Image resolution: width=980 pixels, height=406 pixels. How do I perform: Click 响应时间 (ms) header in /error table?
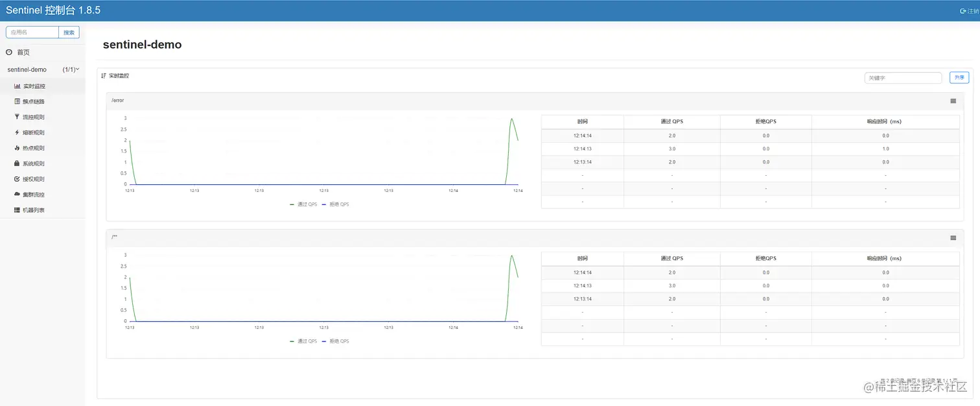click(x=885, y=122)
